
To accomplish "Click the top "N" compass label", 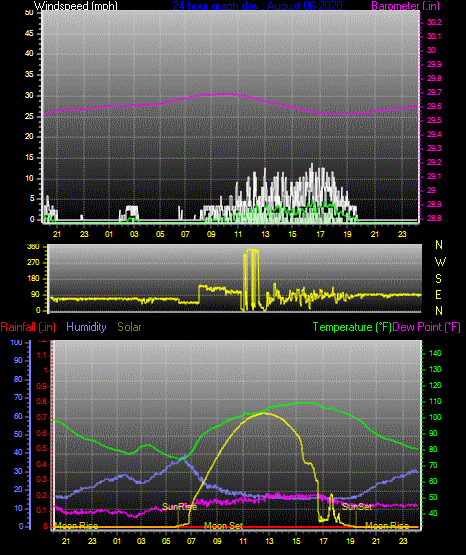I will pos(439,245).
